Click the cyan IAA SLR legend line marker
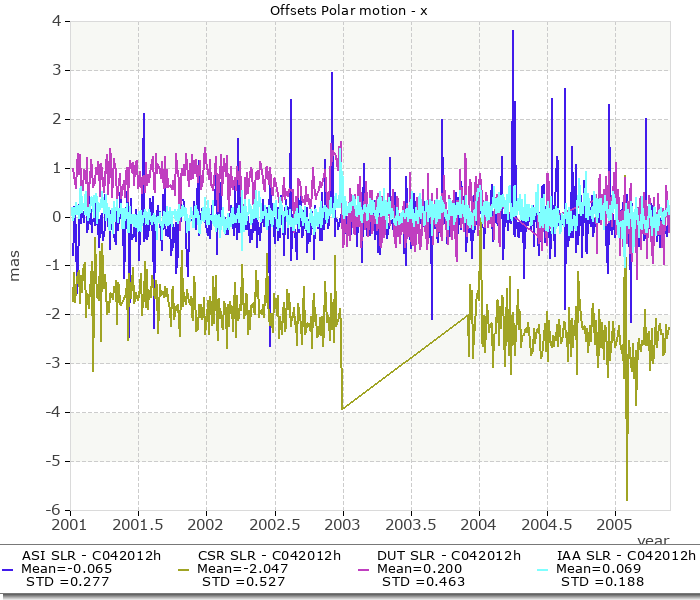700x600 pixels. 543,569
